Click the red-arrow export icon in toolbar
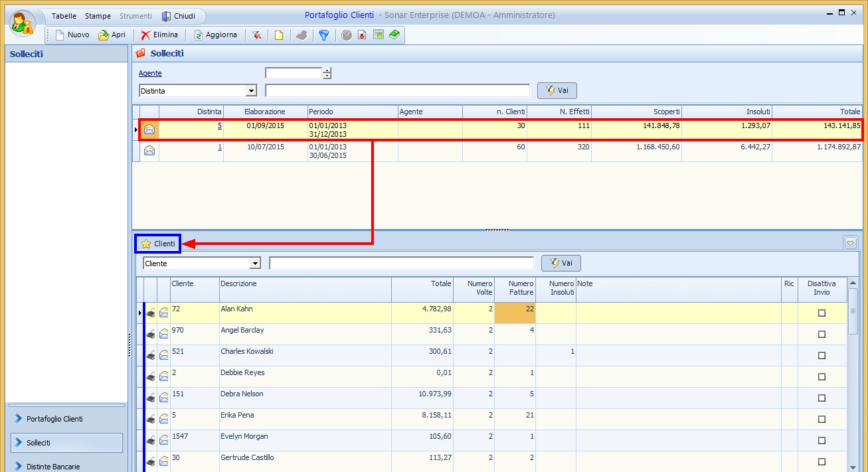The width and height of the screenshot is (868, 472). click(x=362, y=35)
